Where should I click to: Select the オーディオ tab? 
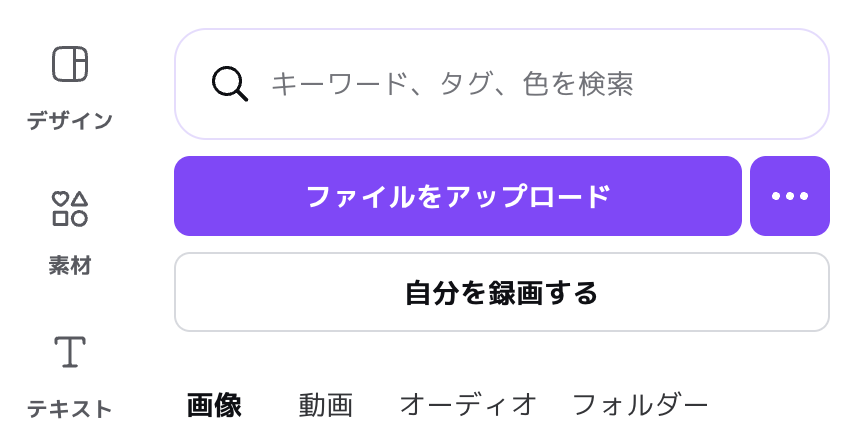click(x=468, y=405)
